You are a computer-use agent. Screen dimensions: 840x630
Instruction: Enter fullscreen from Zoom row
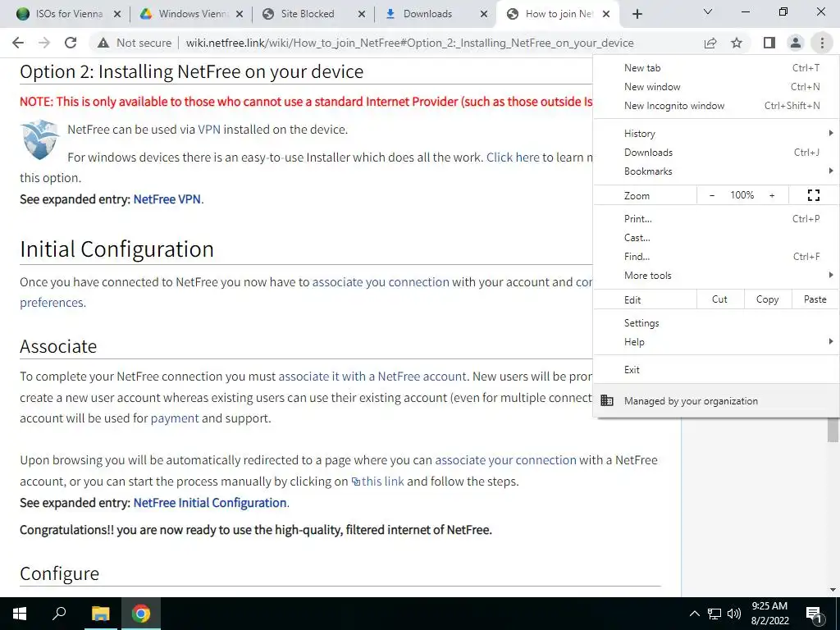813,195
